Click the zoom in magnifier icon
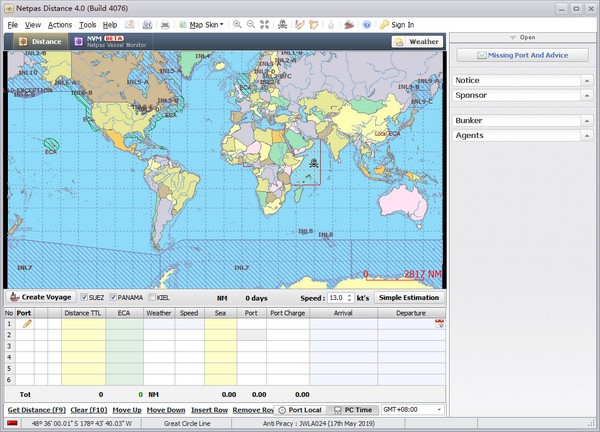 pos(237,24)
